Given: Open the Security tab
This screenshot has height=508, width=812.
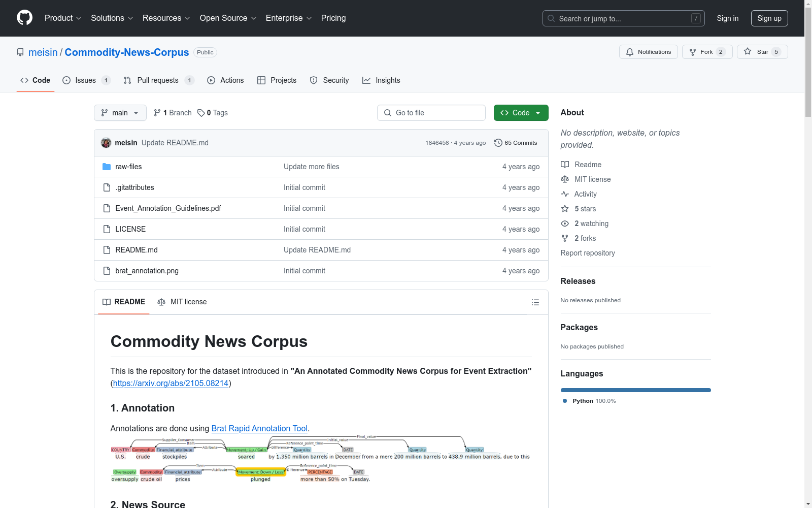Looking at the screenshot, I should 329,80.
